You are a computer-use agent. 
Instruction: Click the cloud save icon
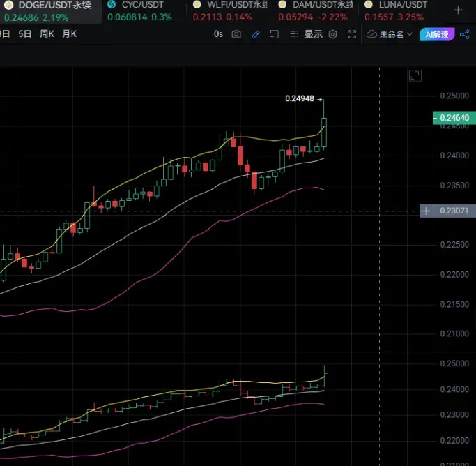click(371, 34)
